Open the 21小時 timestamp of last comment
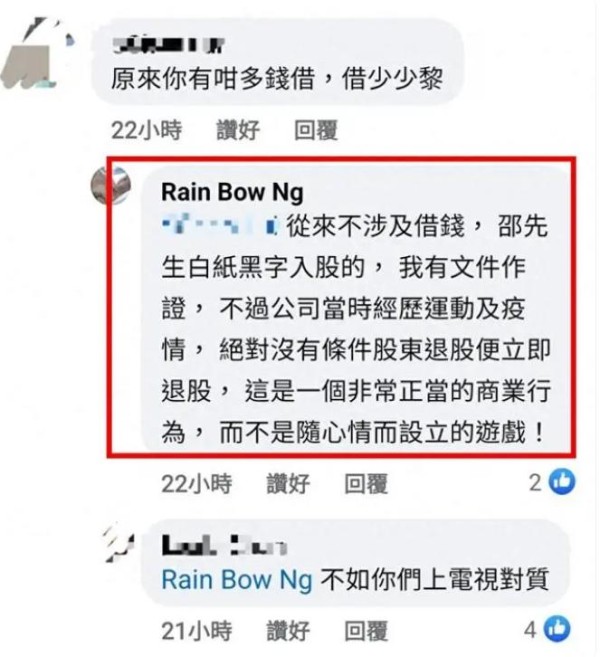Image resolution: width=600 pixels, height=657 pixels. (x=197, y=631)
